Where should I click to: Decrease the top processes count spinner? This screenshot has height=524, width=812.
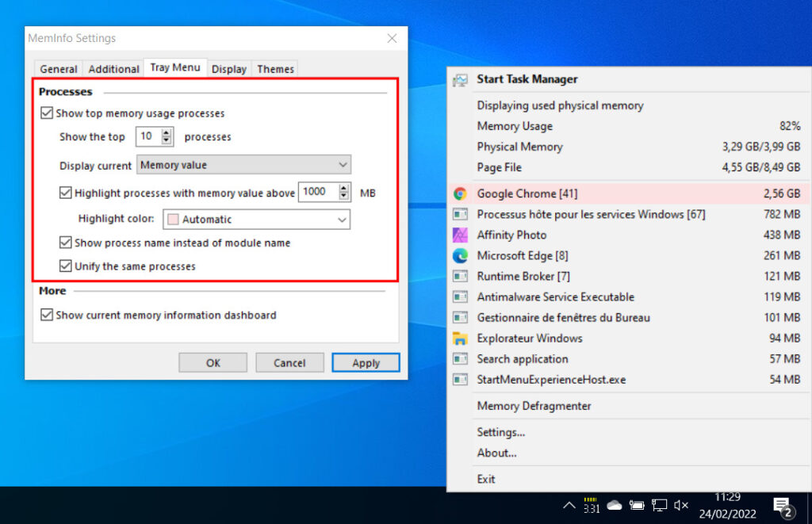click(167, 140)
